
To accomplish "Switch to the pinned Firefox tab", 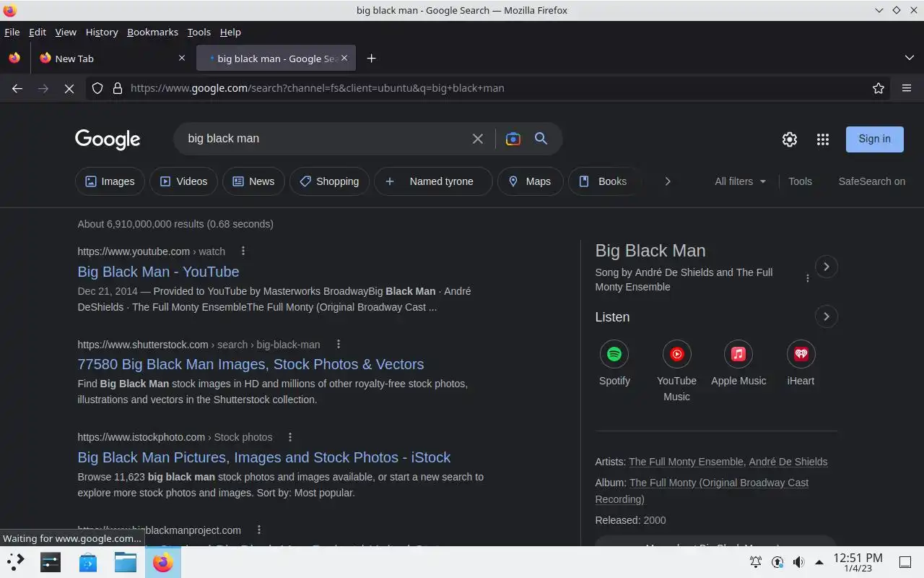I will pos(14,59).
